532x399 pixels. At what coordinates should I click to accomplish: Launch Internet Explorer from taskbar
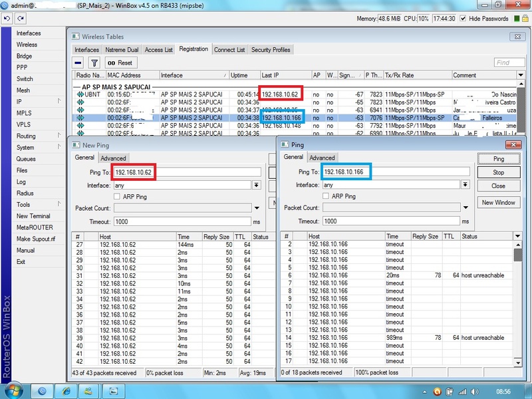tap(66, 391)
